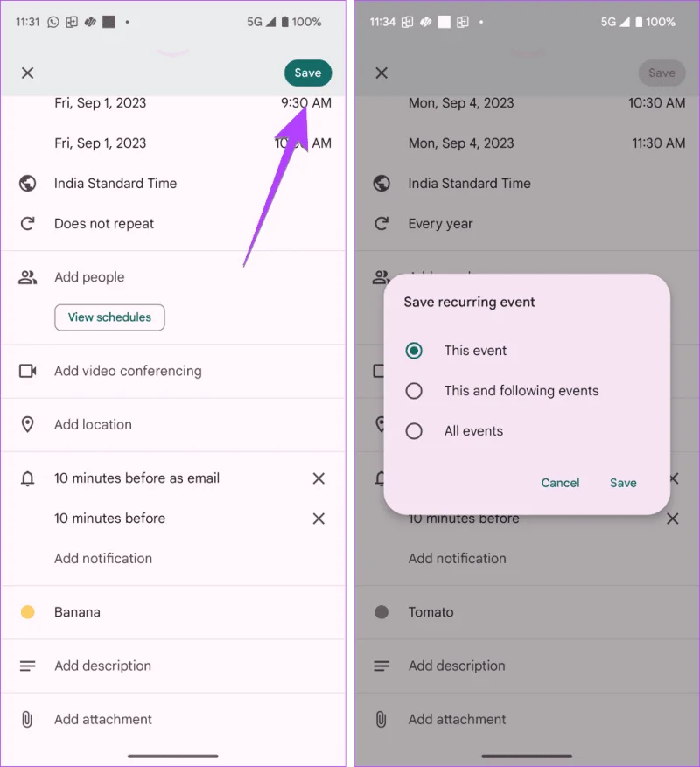700x767 pixels.
Task: Open Tomato color selection
Action: point(430,612)
